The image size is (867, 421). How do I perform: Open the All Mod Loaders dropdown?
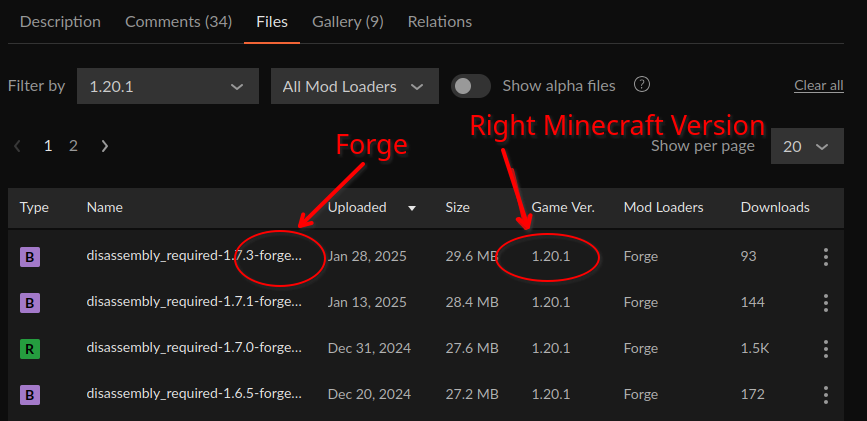354,87
